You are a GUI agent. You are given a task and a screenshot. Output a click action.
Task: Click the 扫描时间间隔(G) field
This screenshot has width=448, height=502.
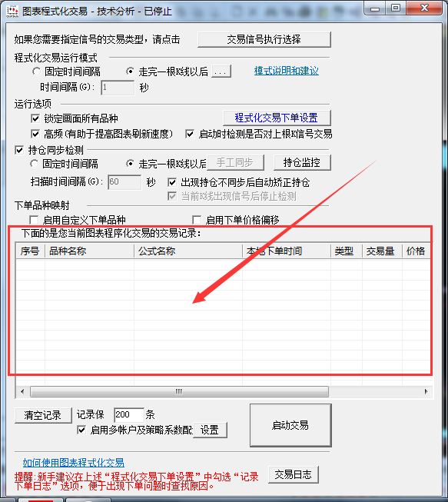pos(124,182)
